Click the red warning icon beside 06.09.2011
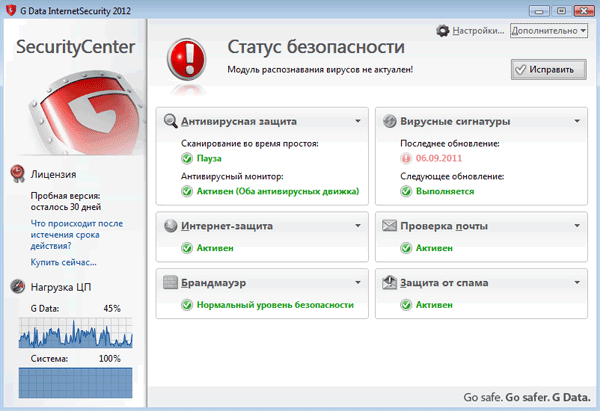 pyautogui.click(x=406, y=158)
